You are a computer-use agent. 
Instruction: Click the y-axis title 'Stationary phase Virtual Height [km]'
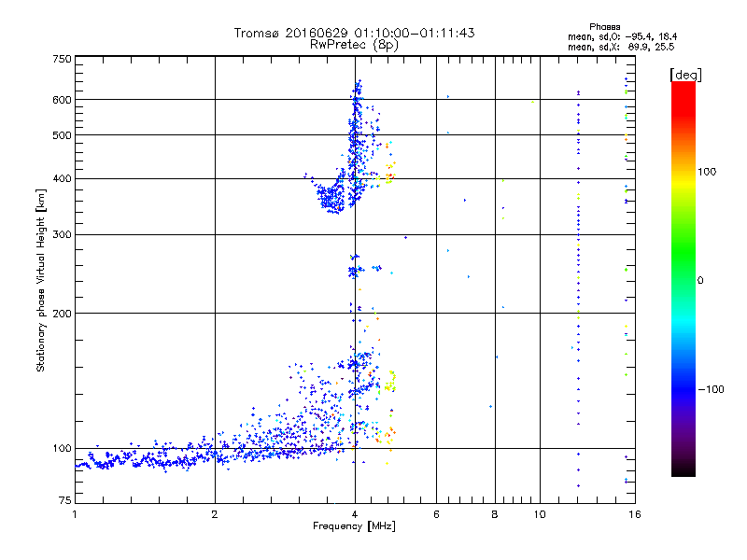pyautogui.click(x=40, y=280)
